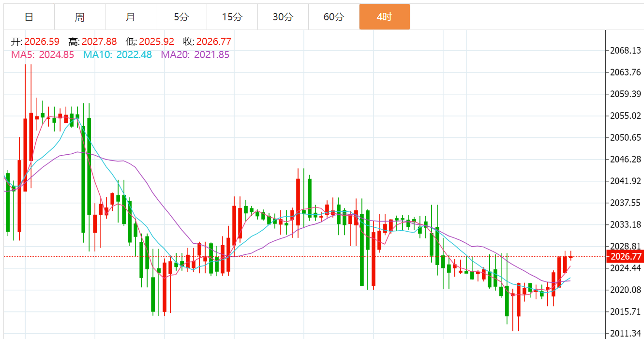This screenshot has height=339, width=644.
Task: Select the 15分 chart tab
Action: (232, 17)
